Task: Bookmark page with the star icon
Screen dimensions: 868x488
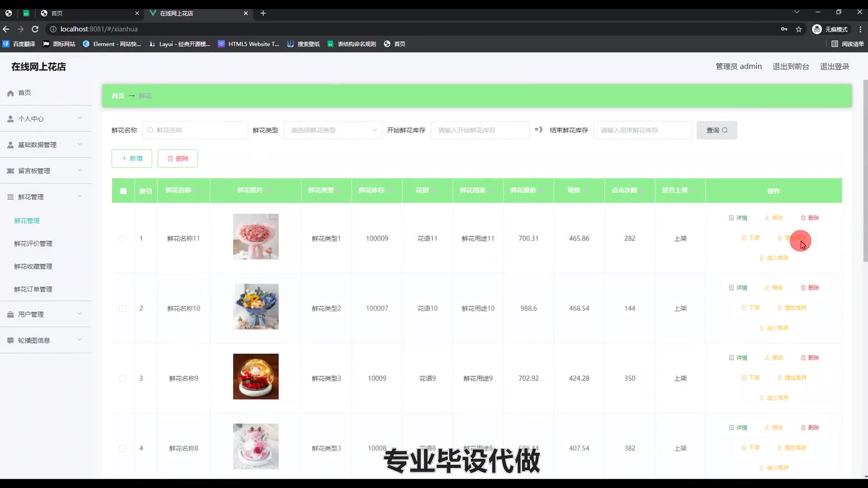Action: point(799,29)
